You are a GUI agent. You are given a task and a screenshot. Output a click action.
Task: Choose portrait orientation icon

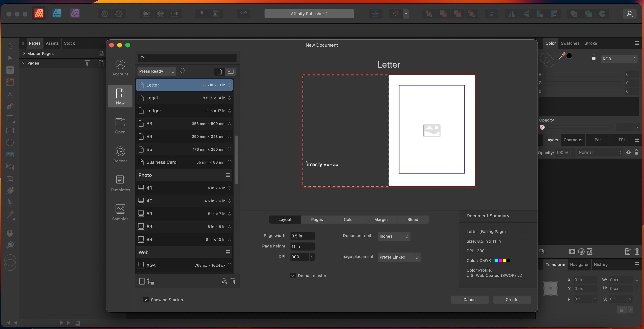click(x=219, y=71)
